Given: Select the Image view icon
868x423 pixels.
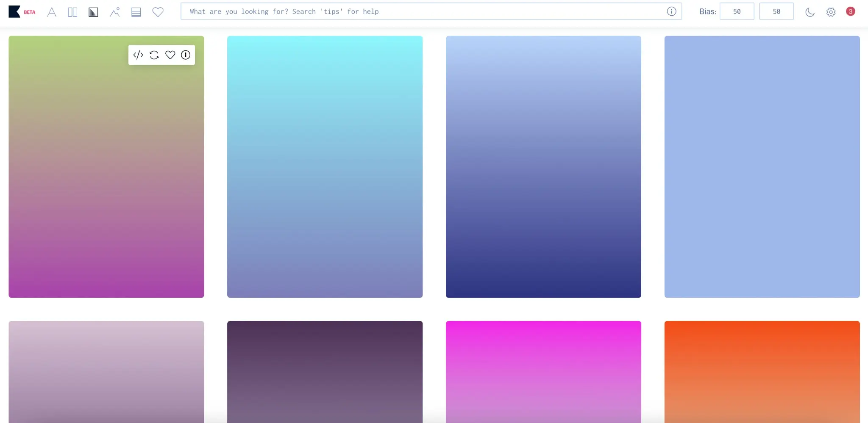Looking at the screenshot, I should point(114,11).
